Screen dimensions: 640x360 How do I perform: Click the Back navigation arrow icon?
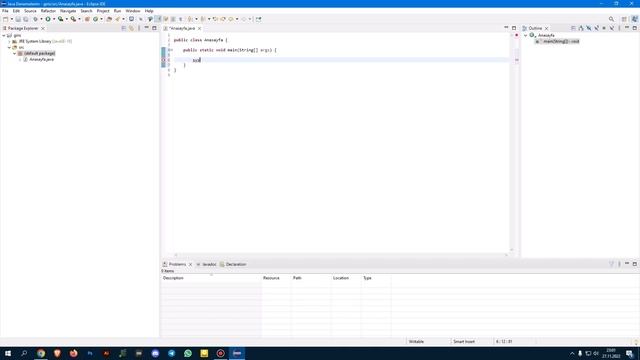point(231,19)
